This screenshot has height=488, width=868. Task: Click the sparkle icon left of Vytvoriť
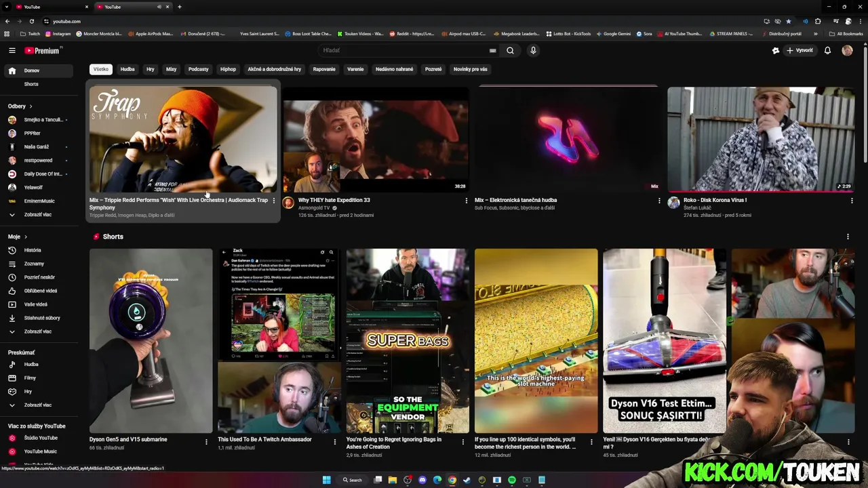point(776,50)
